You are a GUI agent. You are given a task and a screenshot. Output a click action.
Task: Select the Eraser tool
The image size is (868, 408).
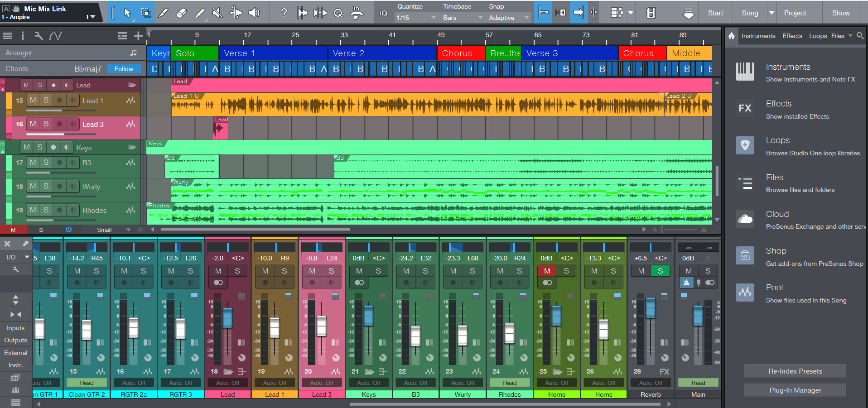(x=181, y=13)
